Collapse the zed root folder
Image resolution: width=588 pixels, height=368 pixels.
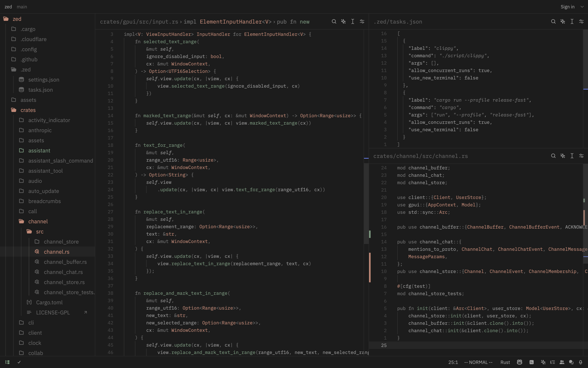tap(47, 19)
